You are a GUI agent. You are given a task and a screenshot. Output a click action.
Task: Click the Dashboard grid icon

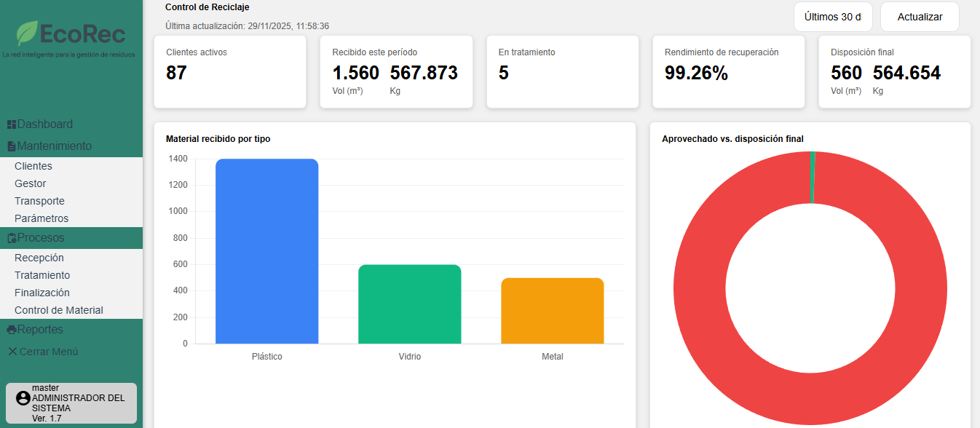pos(12,124)
